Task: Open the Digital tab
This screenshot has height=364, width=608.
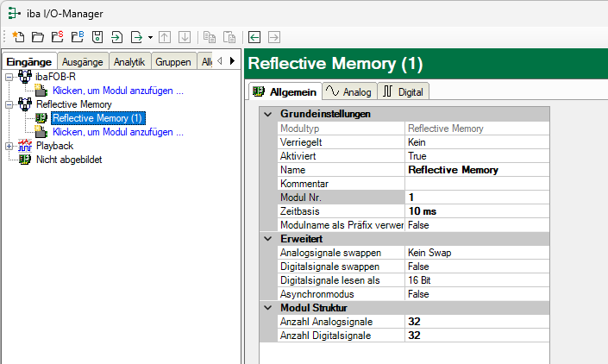Action: click(x=403, y=91)
